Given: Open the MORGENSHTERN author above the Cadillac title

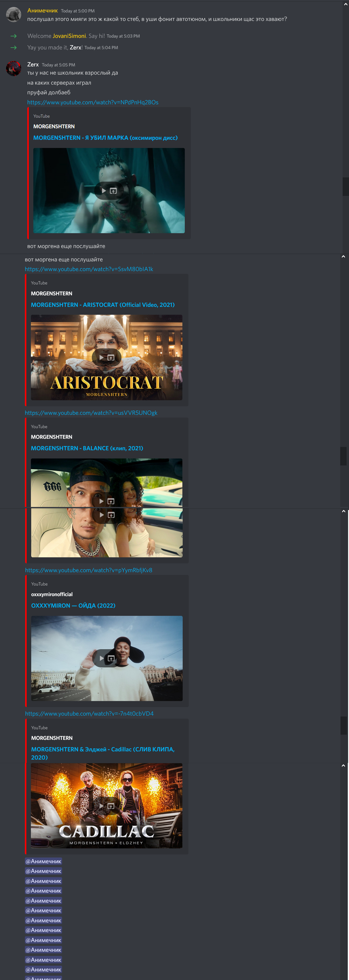Looking at the screenshot, I should 52,738.
